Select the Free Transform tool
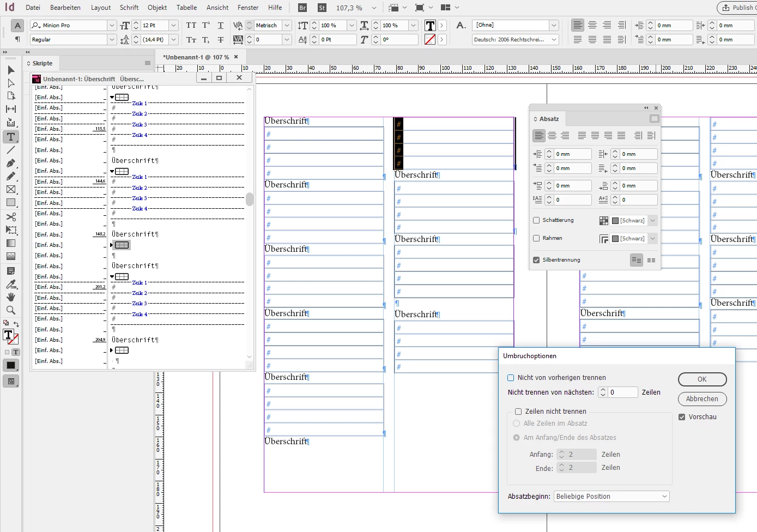Image resolution: width=757 pixels, height=532 pixels. click(11, 229)
